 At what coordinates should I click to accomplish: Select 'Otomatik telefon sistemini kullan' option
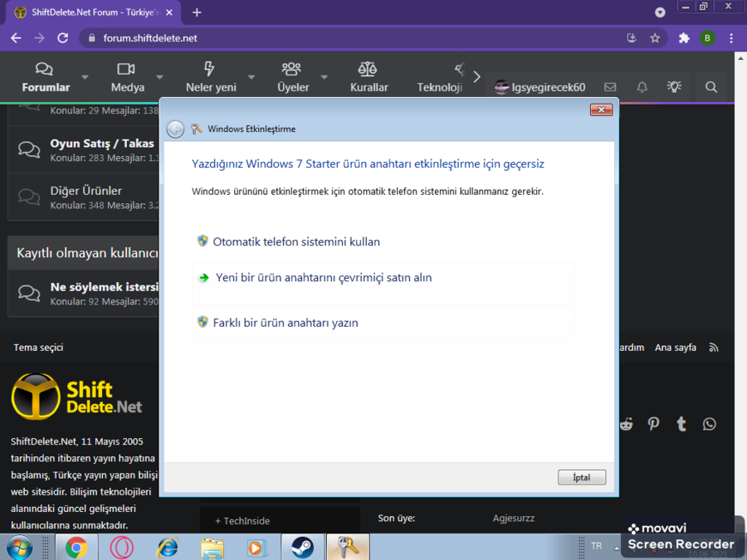click(296, 242)
